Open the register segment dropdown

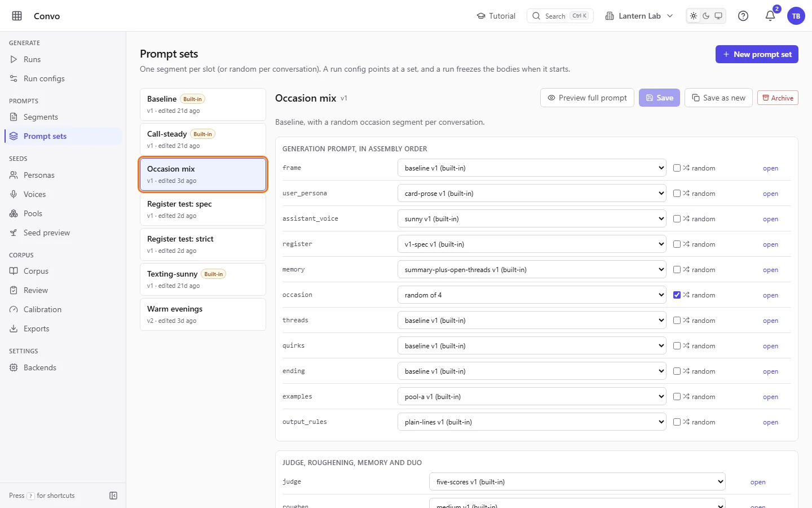[532, 244]
